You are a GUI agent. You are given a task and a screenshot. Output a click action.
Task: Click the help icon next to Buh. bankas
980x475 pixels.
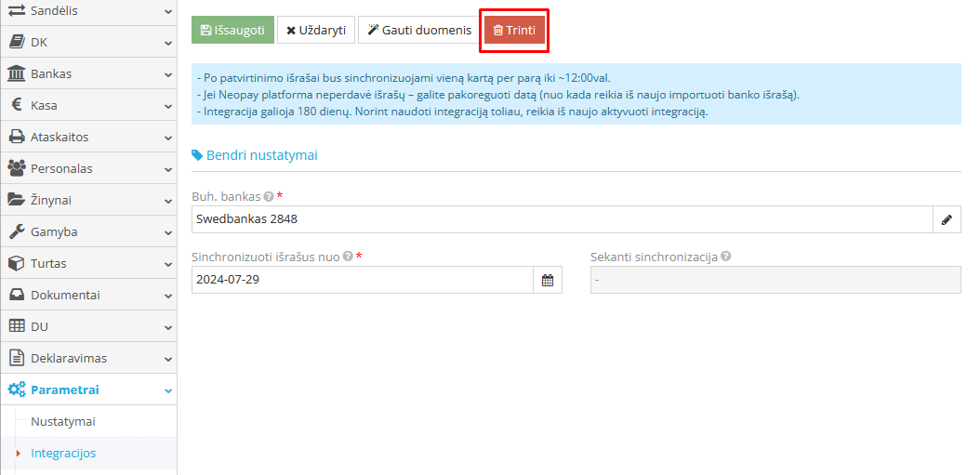click(x=269, y=197)
